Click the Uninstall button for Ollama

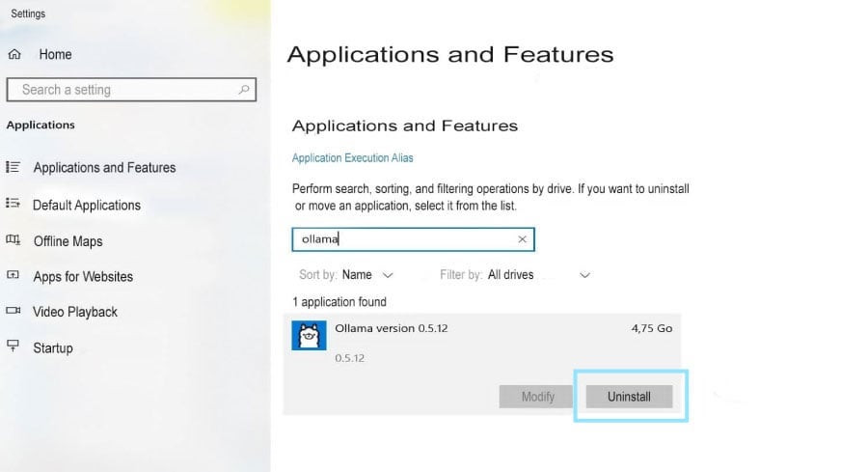tap(630, 397)
